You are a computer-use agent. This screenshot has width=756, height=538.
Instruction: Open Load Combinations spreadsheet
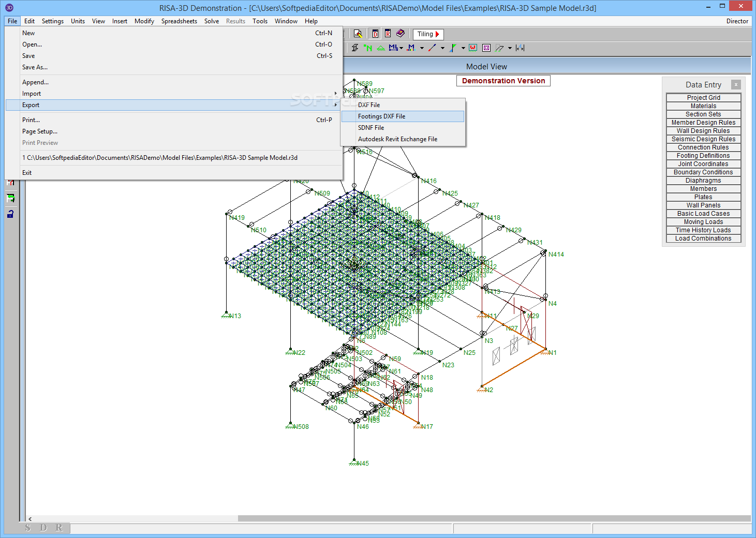(703, 238)
